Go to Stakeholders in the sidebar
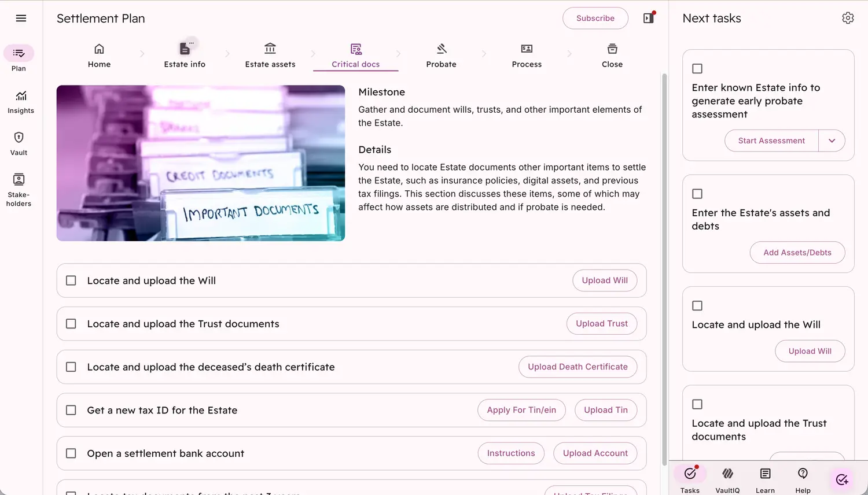 pyautogui.click(x=19, y=189)
